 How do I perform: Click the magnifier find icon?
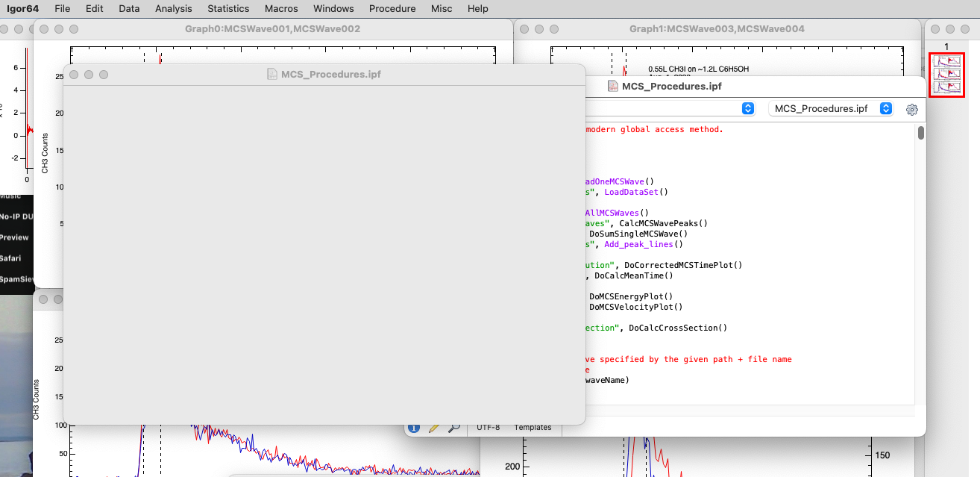453,428
